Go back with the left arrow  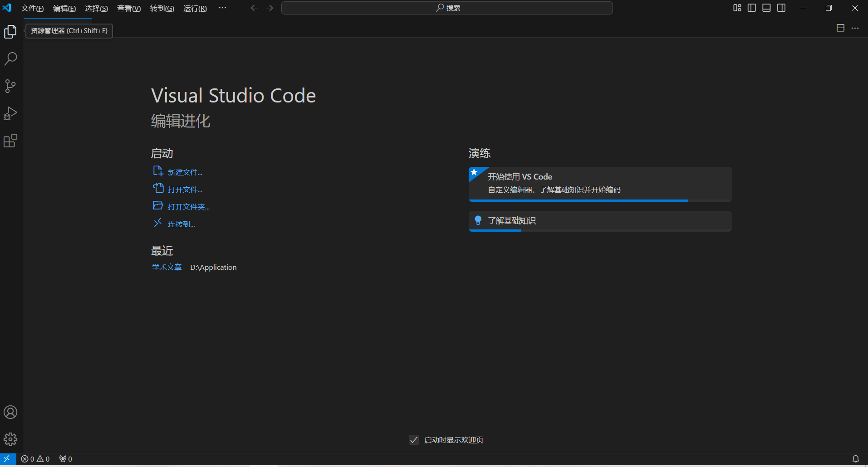255,8
